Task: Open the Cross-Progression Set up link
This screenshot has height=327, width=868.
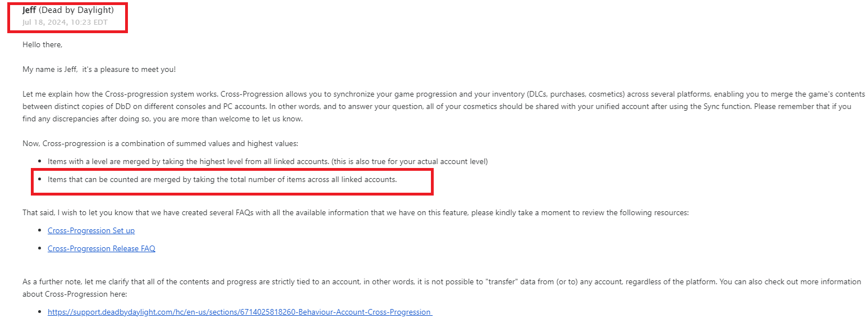Action: [x=91, y=230]
